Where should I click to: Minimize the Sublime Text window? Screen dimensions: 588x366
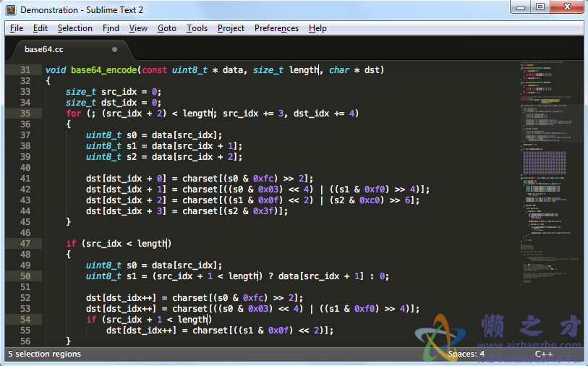click(521, 7)
